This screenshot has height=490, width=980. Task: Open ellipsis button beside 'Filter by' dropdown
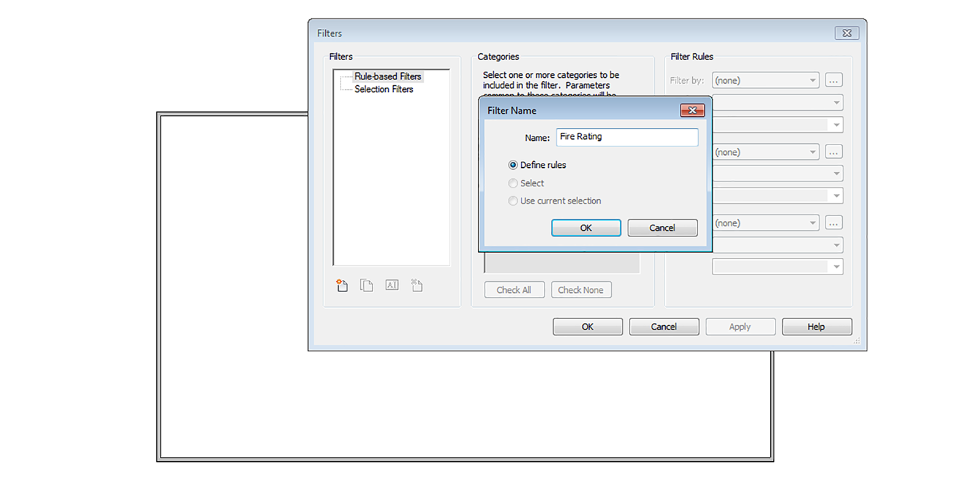coord(834,80)
